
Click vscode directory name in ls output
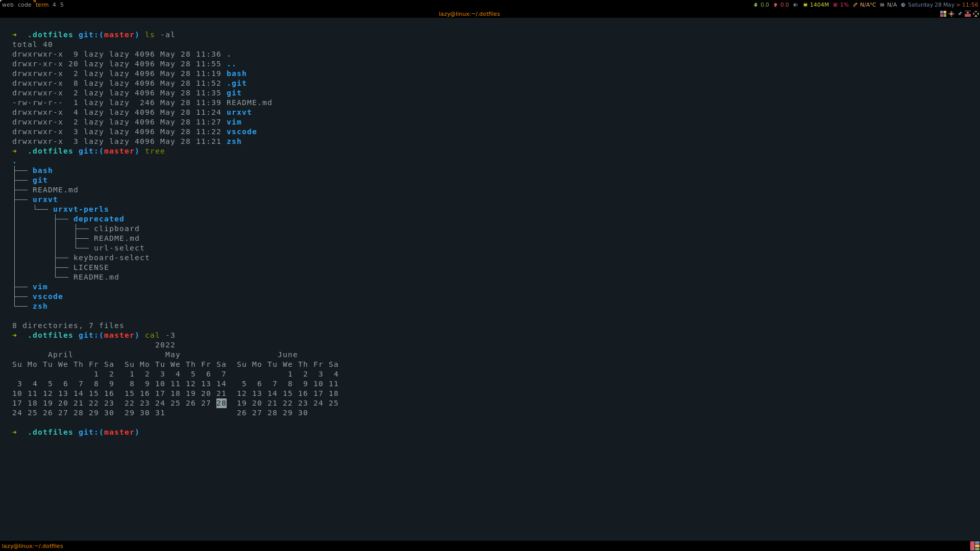(x=241, y=132)
